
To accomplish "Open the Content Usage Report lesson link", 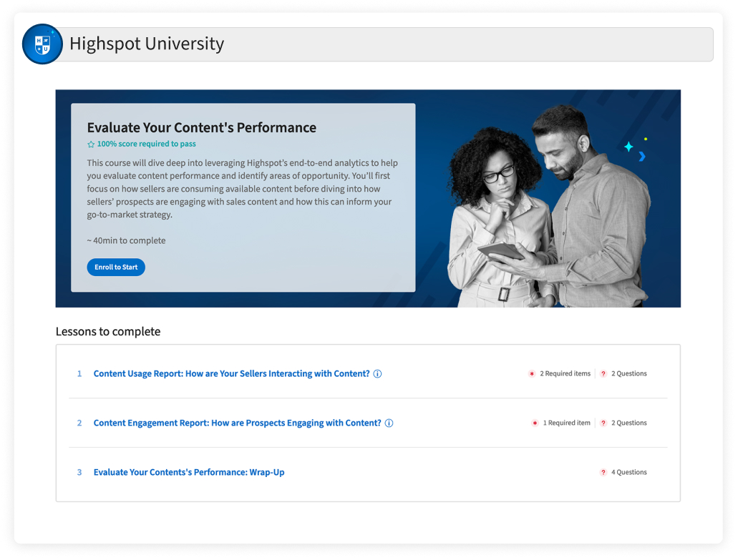I will 231,374.
